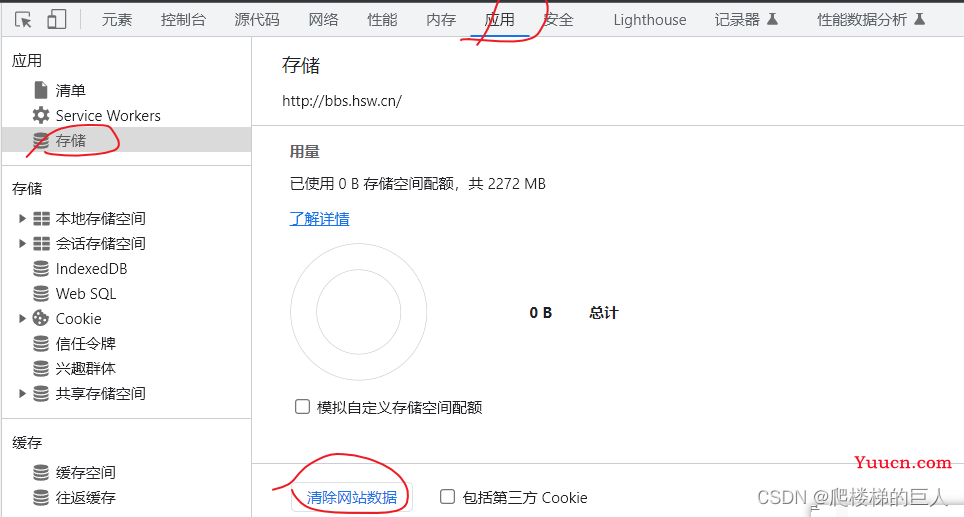Screen dimensions: 964x517
Task: Click the Cookie icon in sidebar
Action: pyautogui.click(x=41, y=318)
